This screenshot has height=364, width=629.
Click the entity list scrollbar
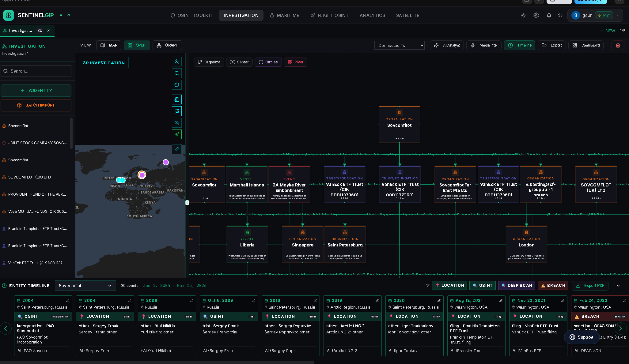click(72, 133)
